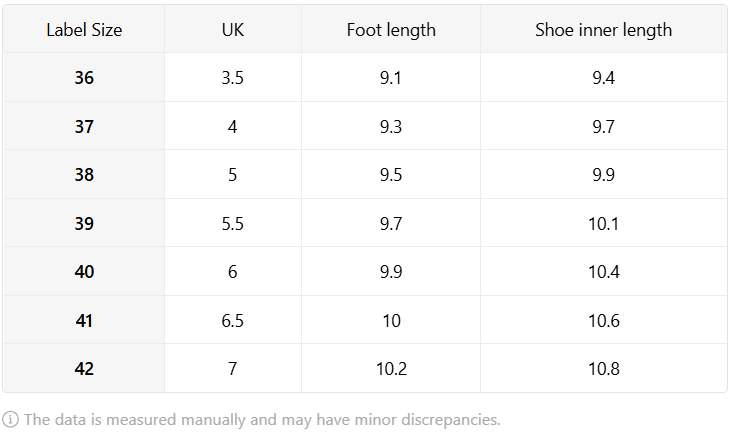Image resolution: width=730 pixels, height=441 pixels.
Task: Select label size 40 cell
Action: click(84, 271)
